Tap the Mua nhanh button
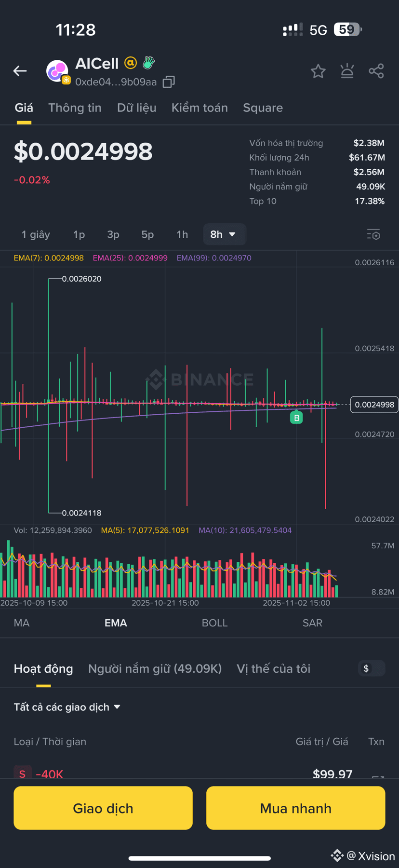Screen dimensions: 399x868 click(x=296, y=808)
